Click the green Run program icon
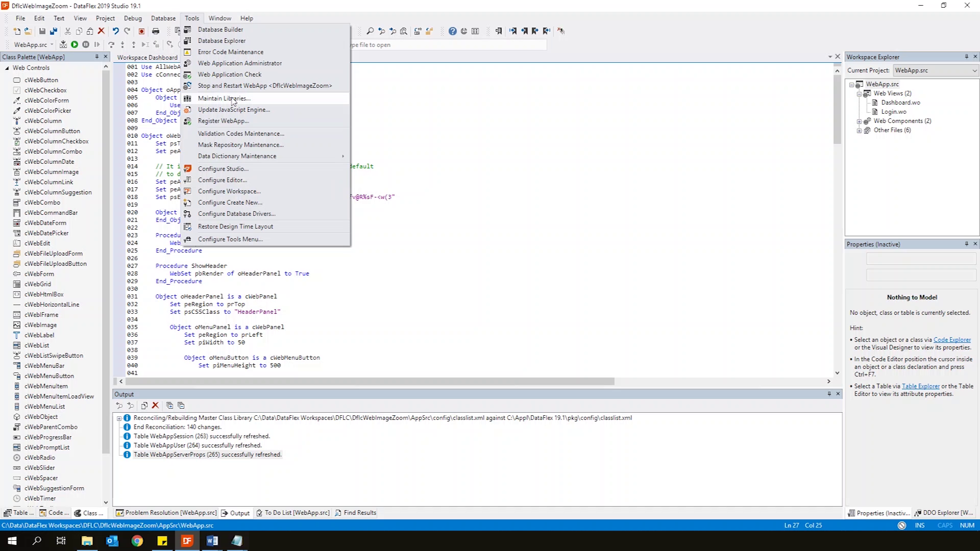The image size is (980, 551). click(x=75, y=45)
